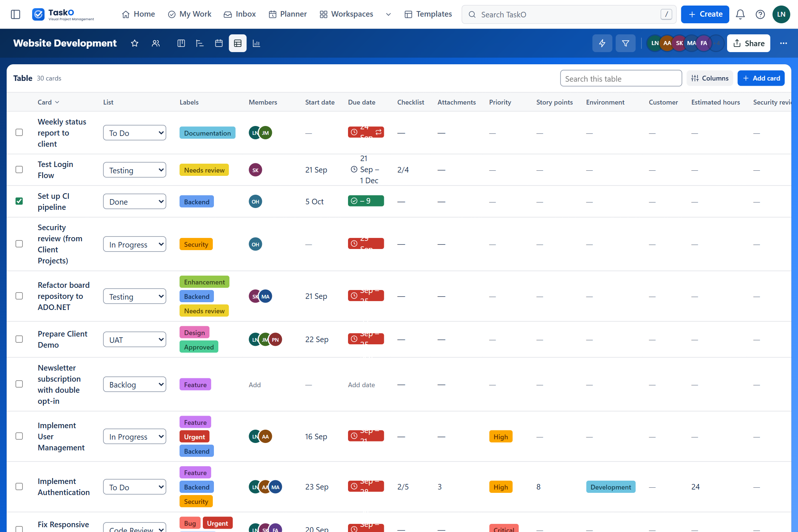Switch to board (kanban) view icon
The width and height of the screenshot is (798, 532).
(181, 43)
